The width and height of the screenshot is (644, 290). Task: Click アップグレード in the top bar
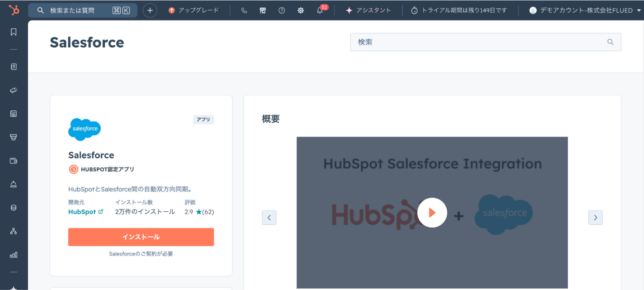pyautogui.click(x=198, y=10)
